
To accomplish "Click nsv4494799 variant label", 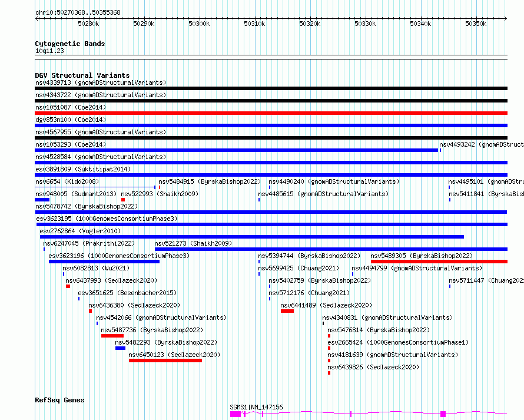I will [x=417, y=268].
